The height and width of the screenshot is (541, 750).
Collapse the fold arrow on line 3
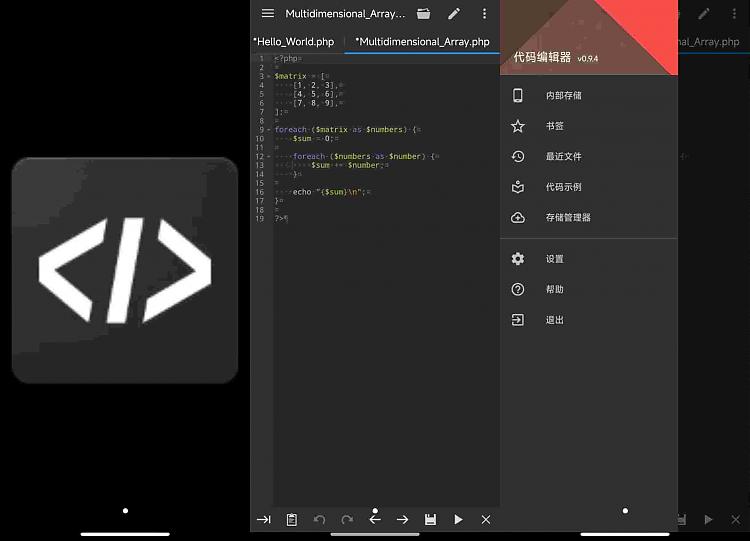(x=269, y=76)
